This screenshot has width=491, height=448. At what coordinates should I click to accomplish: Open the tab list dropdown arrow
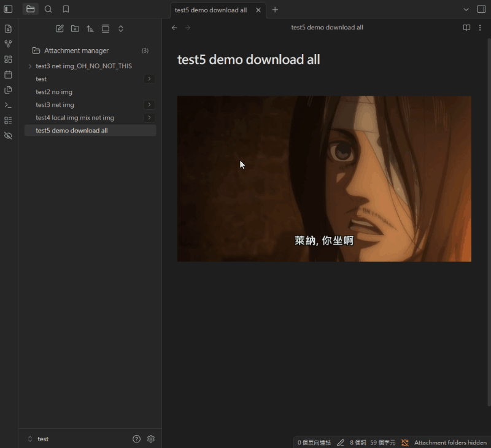(x=466, y=9)
